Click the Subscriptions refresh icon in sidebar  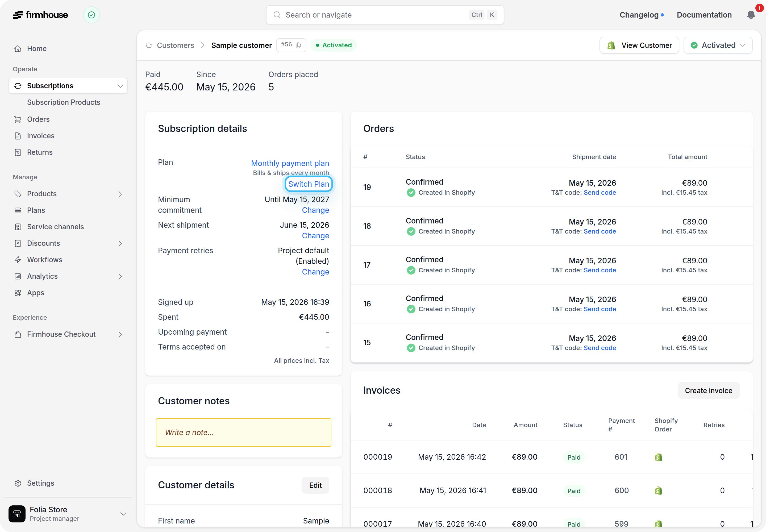(x=18, y=86)
